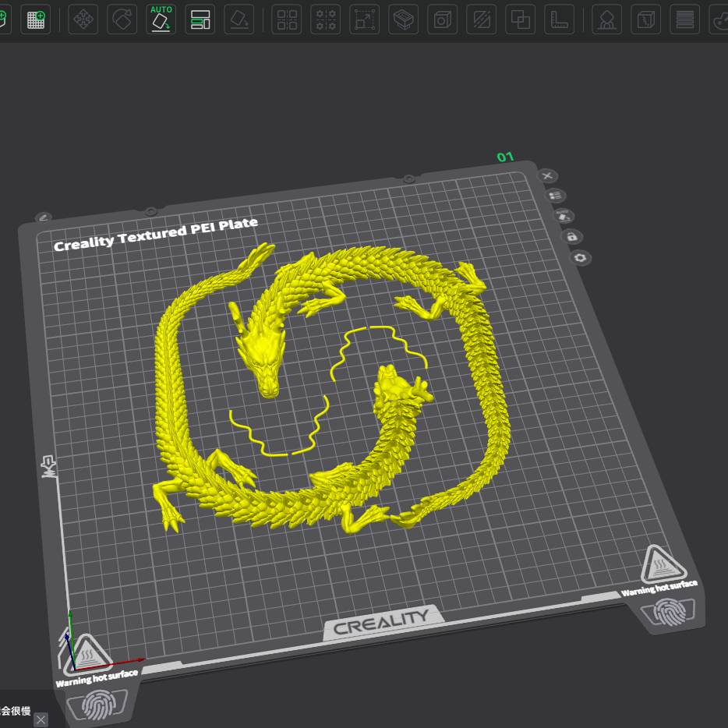Toggle the plate lock icon
Screen dimensions: 728x728
click(572, 237)
